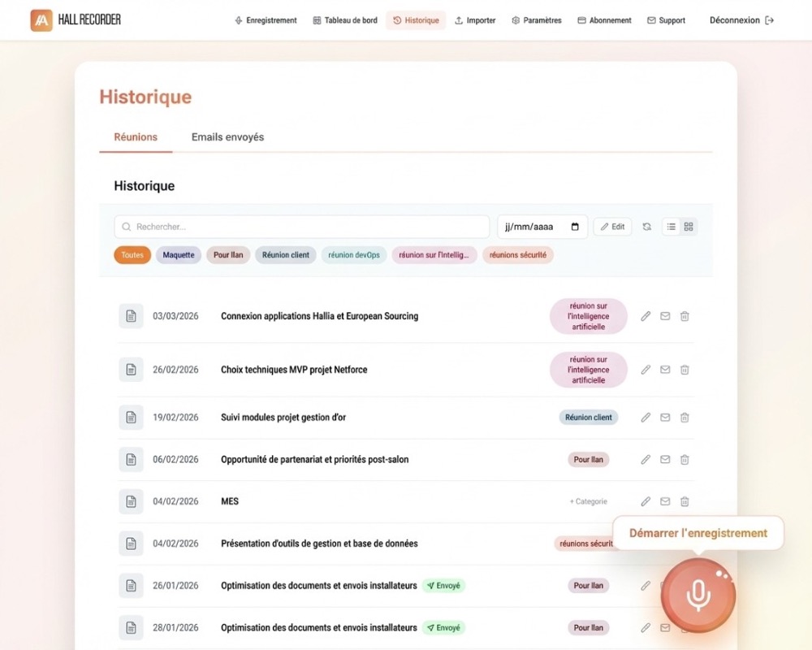812x650 pixels.
Task: Open the MES meeting
Action: coord(230,501)
